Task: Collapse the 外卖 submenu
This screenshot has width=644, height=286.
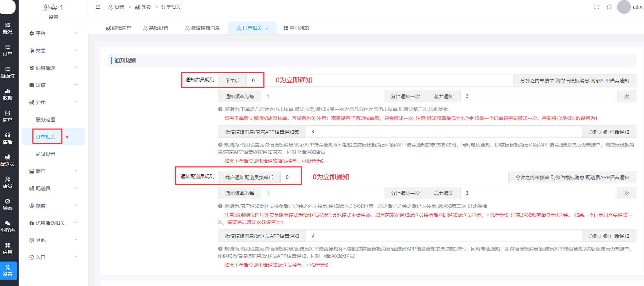Action: pos(53,102)
